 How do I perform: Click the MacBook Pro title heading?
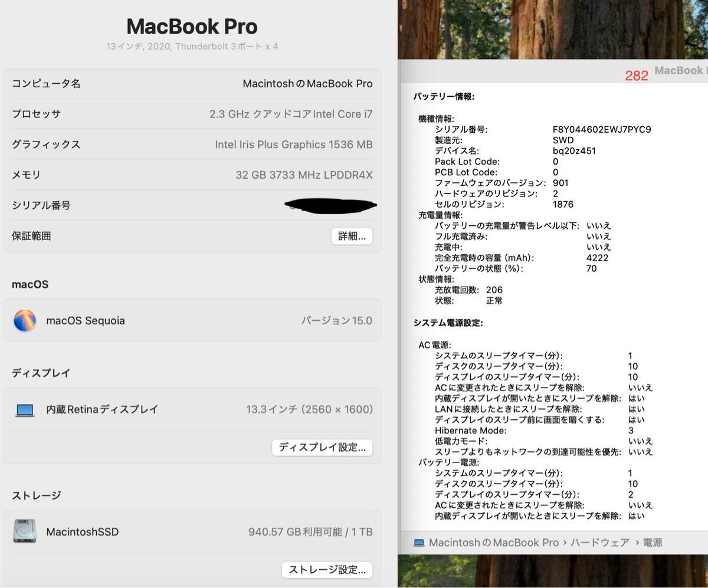pos(192,26)
